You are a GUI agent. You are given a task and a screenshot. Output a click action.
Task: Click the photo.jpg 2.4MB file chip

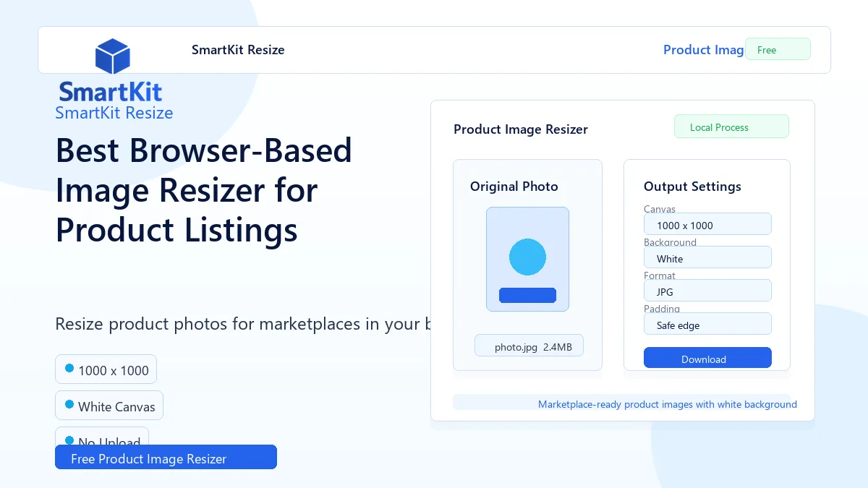coord(529,346)
